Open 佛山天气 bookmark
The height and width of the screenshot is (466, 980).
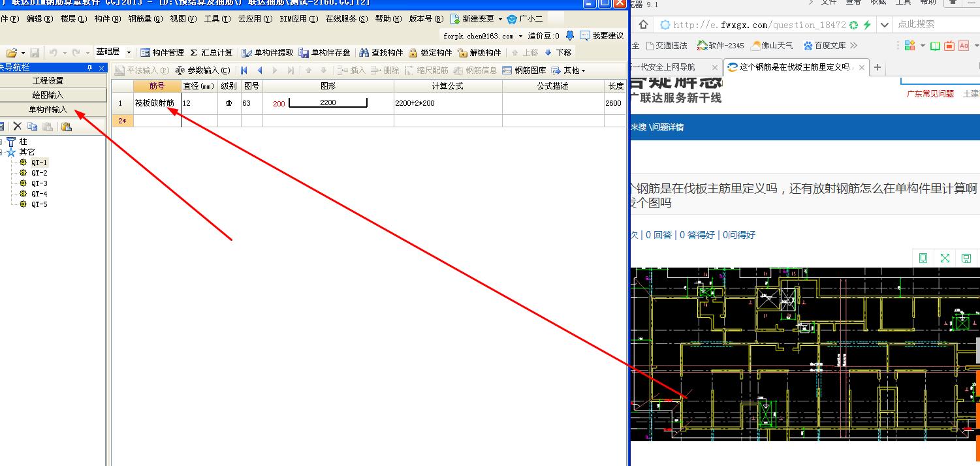(x=772, y=46)
